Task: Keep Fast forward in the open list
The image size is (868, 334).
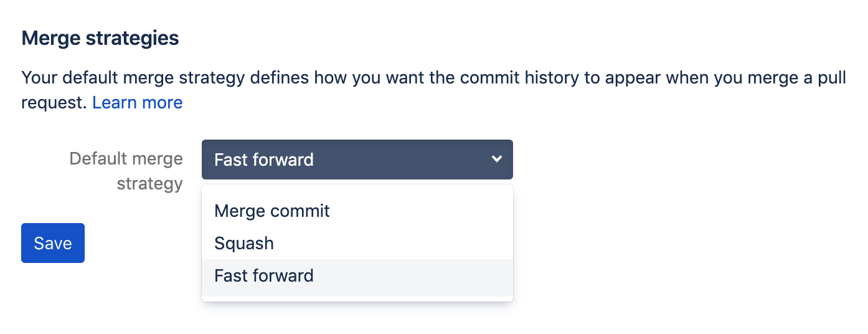Action: click(264, 275)
